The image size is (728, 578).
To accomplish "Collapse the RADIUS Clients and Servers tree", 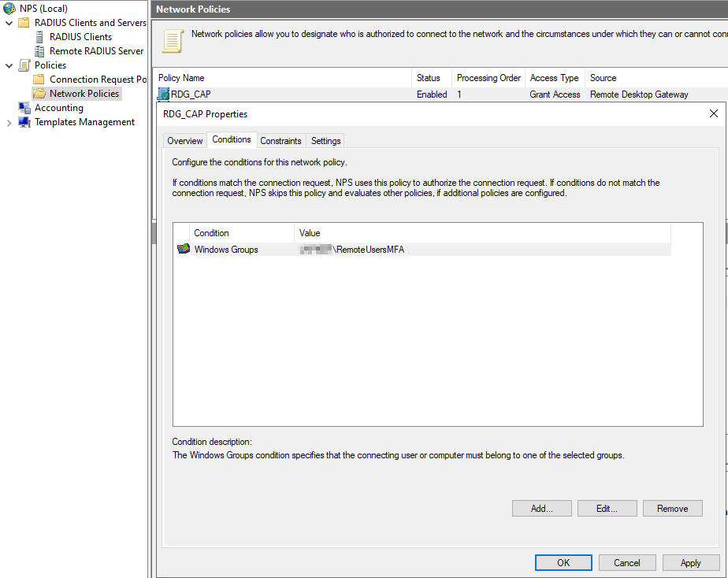I will (9, 23).
